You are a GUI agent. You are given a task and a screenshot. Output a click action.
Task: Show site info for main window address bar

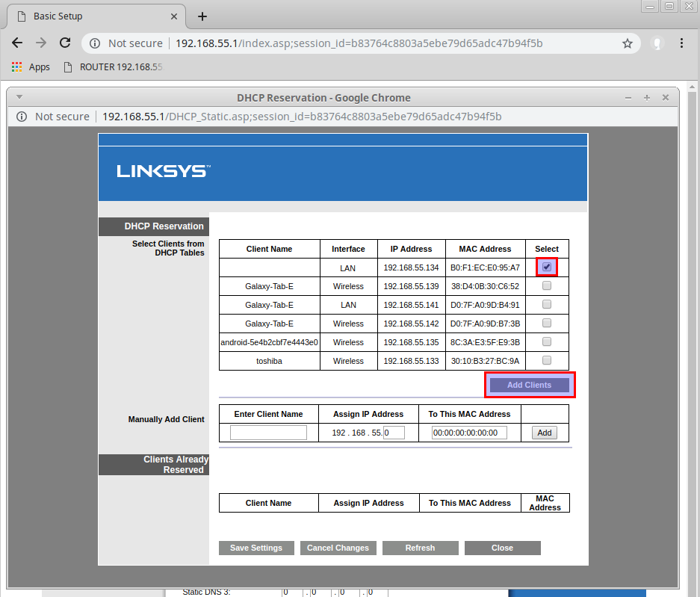pyautogui.click(x=95, y=43)
